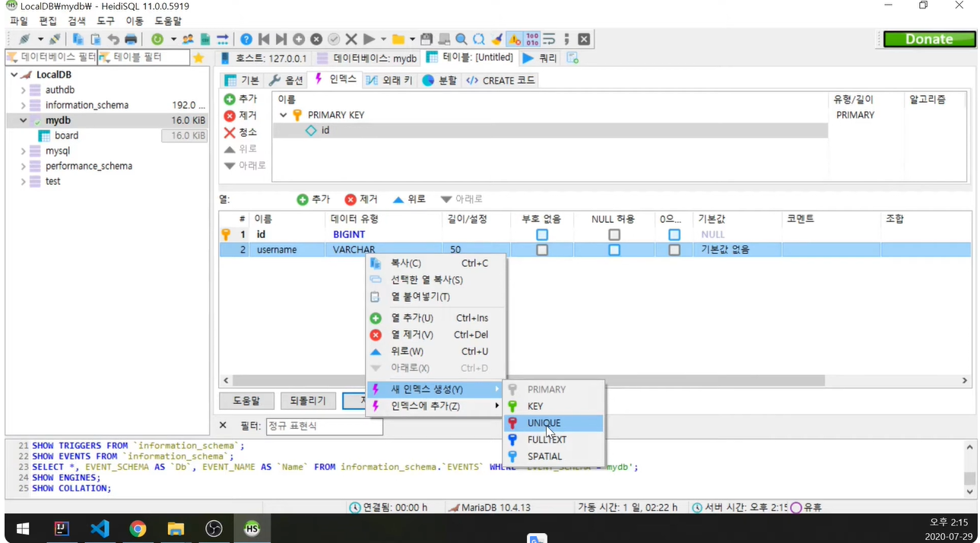Open the session manager connect icon
Viewport: 980px width, 543px height.
[25, 39]
